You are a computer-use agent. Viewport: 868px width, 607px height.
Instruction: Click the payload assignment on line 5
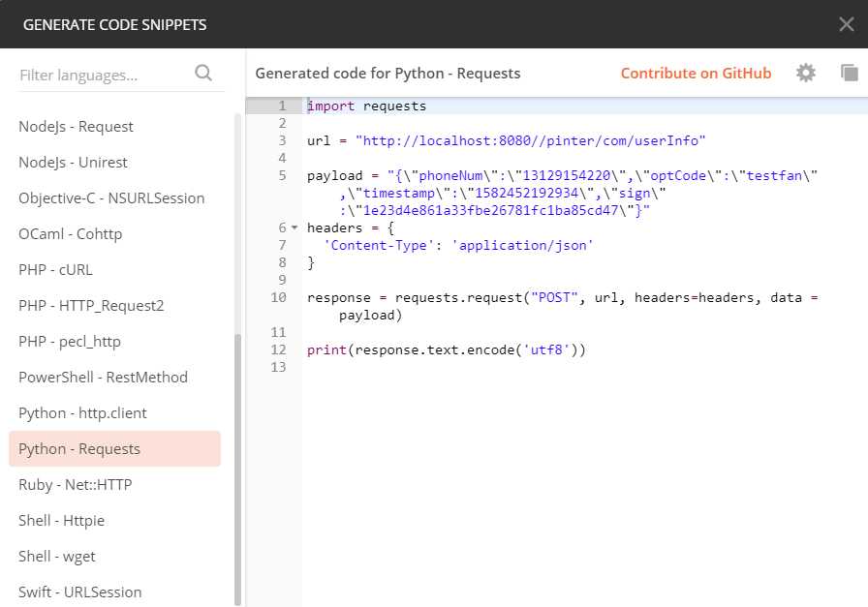click(x=562, y=175)
